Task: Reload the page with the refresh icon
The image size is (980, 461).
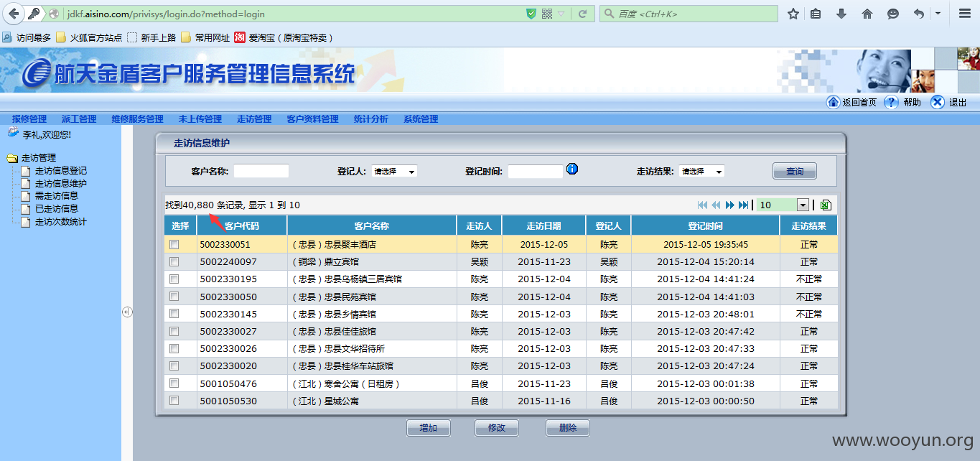Action: click(583, 14)
